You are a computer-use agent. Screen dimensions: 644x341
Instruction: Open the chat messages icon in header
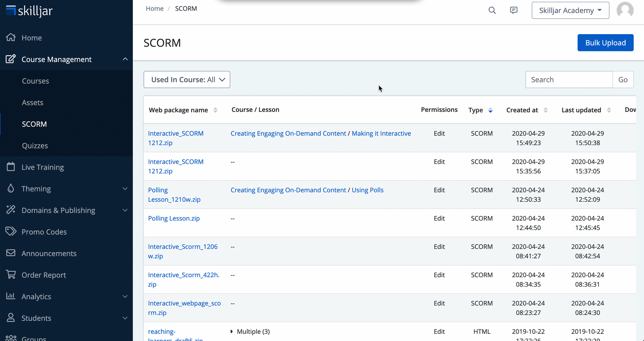pos(514,10)
